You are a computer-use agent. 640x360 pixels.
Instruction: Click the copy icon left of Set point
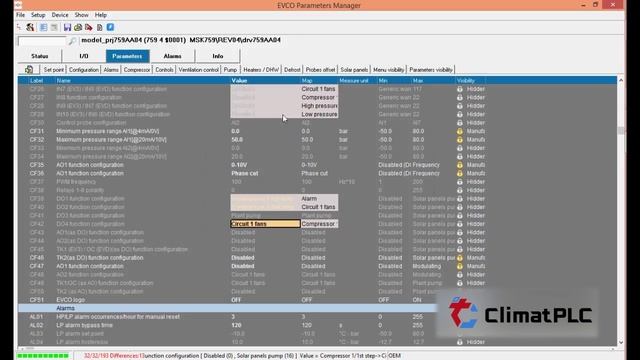click(29, 69)
